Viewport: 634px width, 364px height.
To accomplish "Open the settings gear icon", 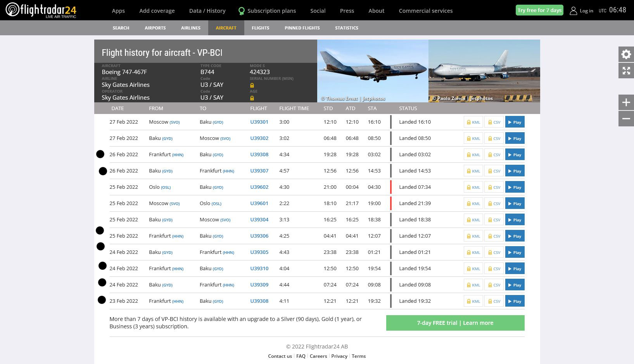I will 626,54.
